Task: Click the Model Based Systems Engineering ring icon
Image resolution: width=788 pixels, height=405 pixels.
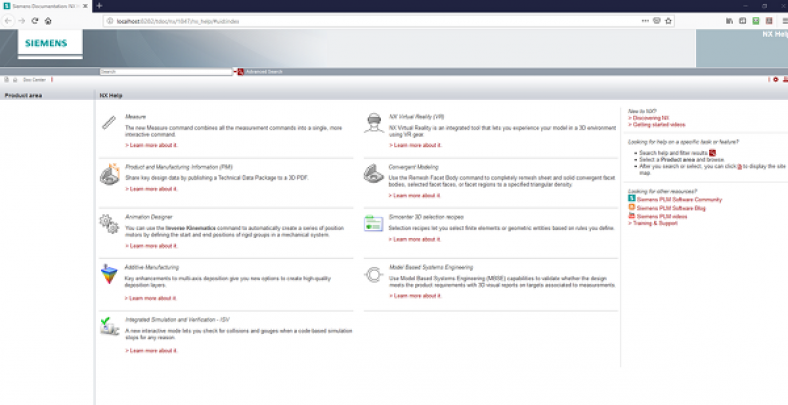Action: tap(373, 274)
